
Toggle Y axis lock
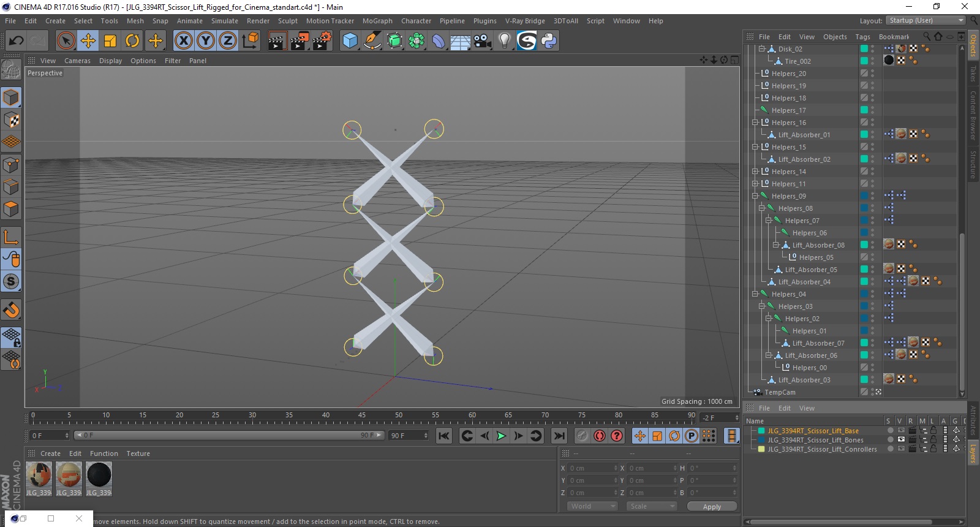(206, 41)
